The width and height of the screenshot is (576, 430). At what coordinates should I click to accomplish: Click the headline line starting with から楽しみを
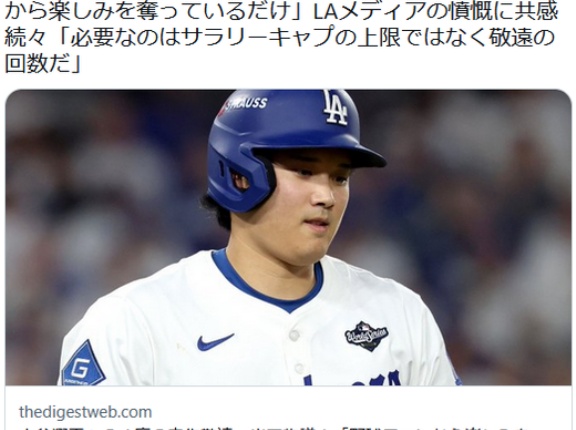281,11
